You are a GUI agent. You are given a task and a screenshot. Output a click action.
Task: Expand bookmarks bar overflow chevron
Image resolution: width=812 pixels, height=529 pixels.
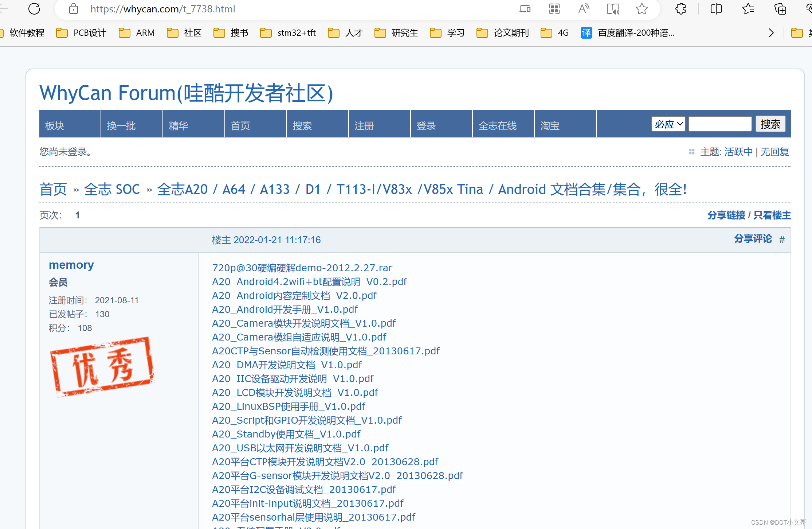point(771,33)
